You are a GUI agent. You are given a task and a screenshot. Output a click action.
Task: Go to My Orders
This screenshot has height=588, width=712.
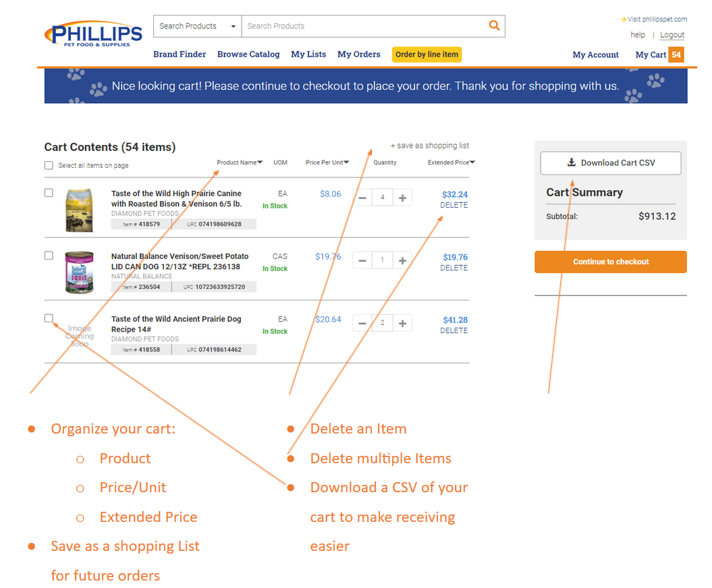coord(358,54)
